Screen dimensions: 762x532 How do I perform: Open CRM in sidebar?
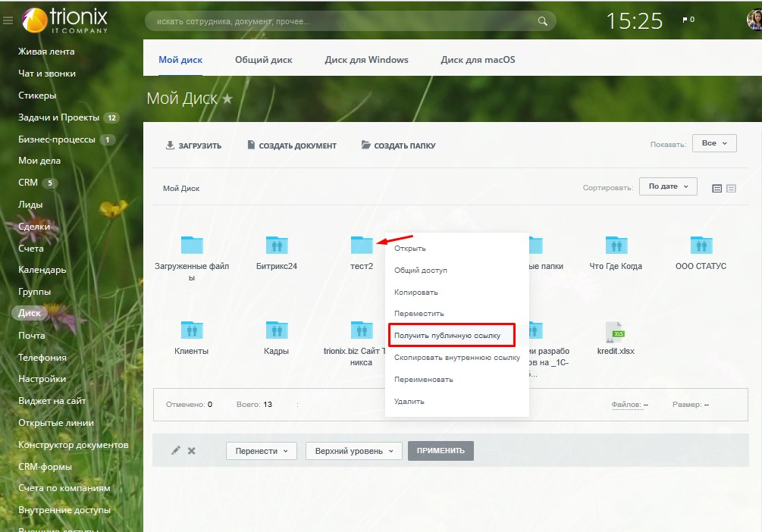[28, 182]
